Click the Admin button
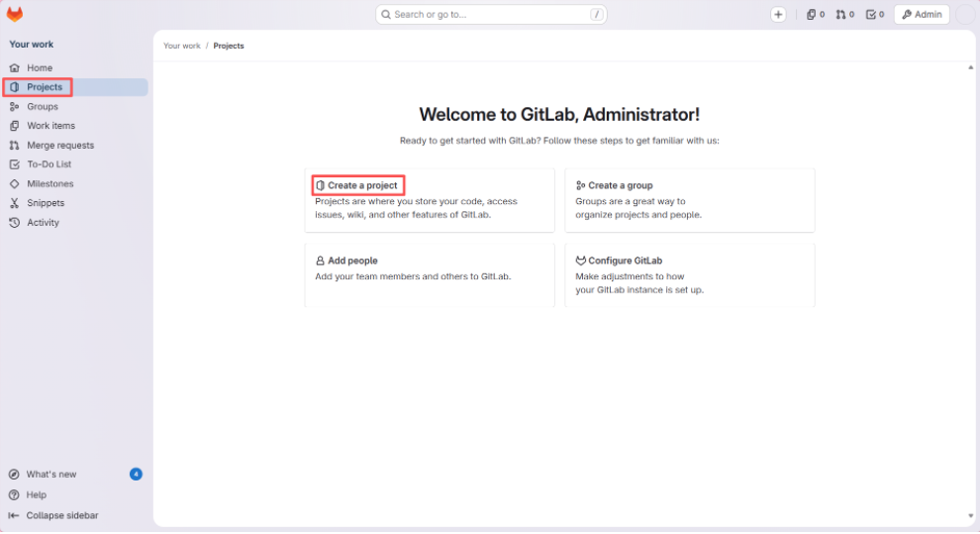Image resolution: width=980 pixels, height=534 pixels. point(922,15)
